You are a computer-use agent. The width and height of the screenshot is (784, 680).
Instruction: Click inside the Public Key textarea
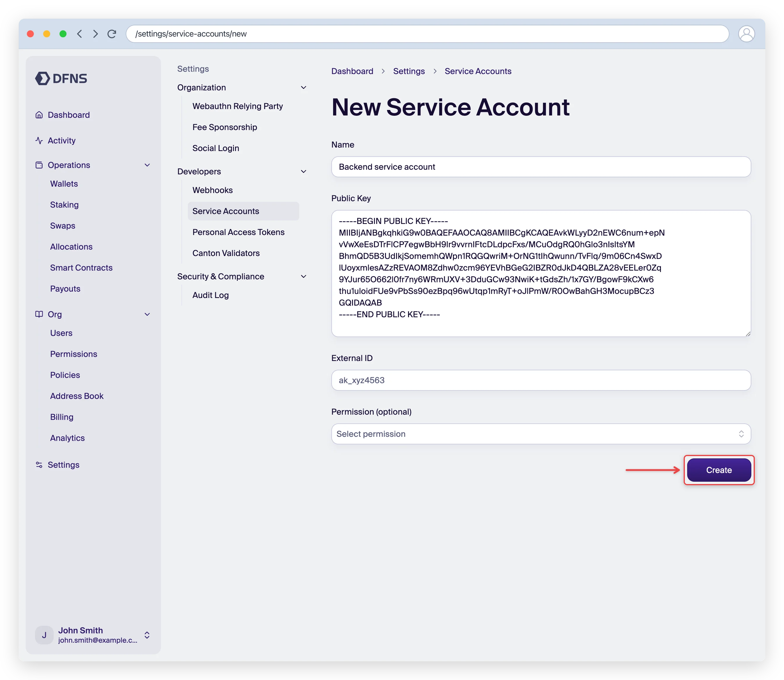coord(541,274)
